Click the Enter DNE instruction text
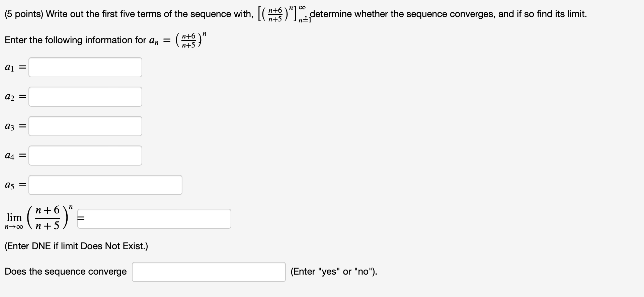 [x=76, y=246]
